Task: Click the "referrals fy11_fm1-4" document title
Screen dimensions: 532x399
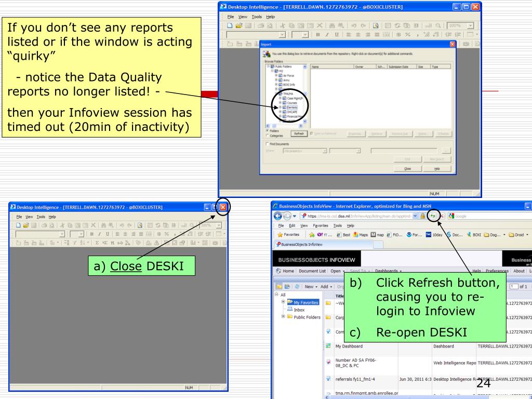Action: (x=355, y=379)
